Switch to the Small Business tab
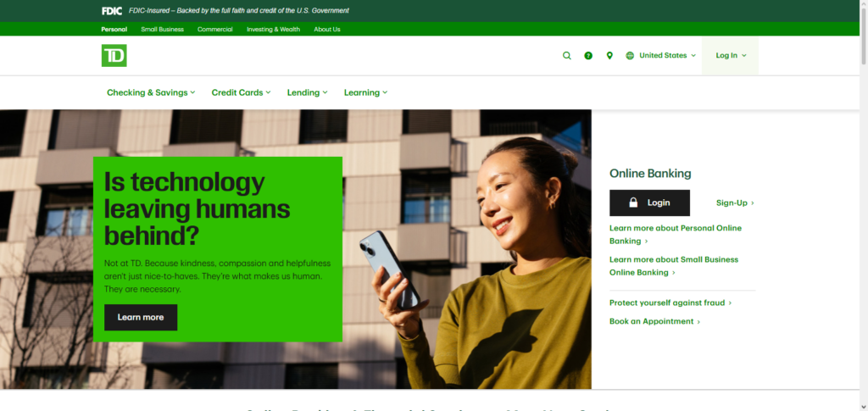This screenshot has height=411, width=868. 162,30
